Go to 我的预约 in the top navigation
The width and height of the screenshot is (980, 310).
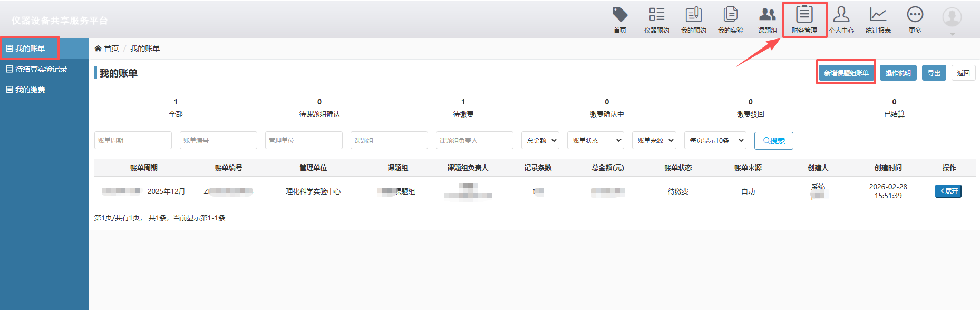click(693, 15)
